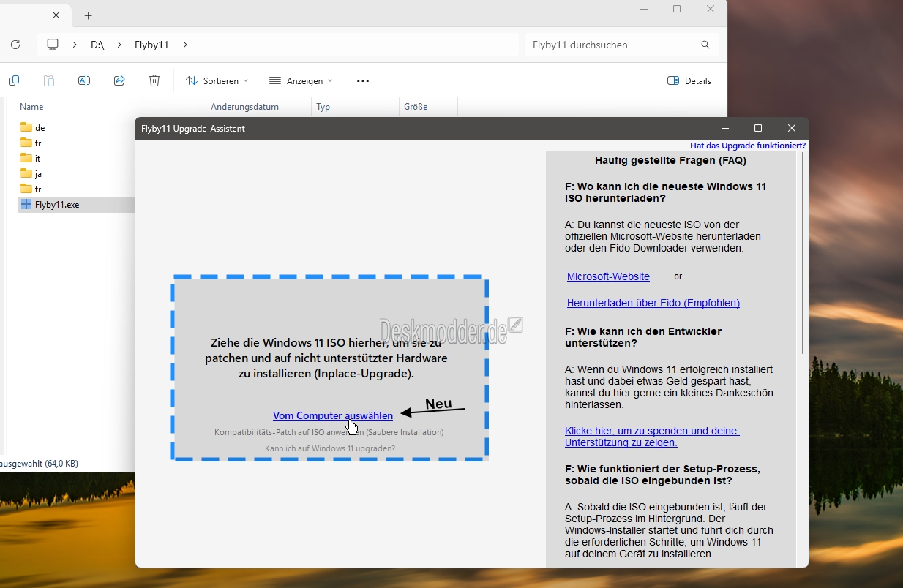This screenshot has width=903, height=588.
Task: Click Flyby11 in the address breadcrumb
Action: pos(151,45)
